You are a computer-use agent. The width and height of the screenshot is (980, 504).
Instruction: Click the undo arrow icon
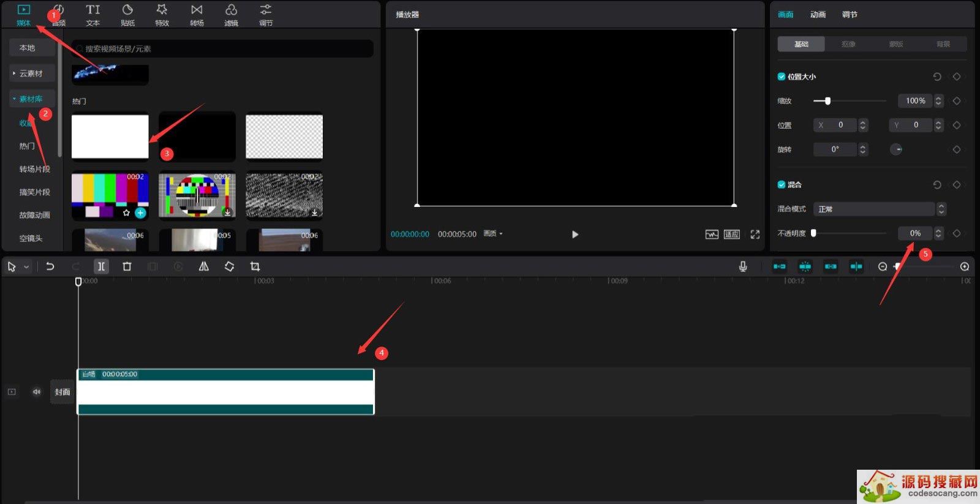(50, 266)
